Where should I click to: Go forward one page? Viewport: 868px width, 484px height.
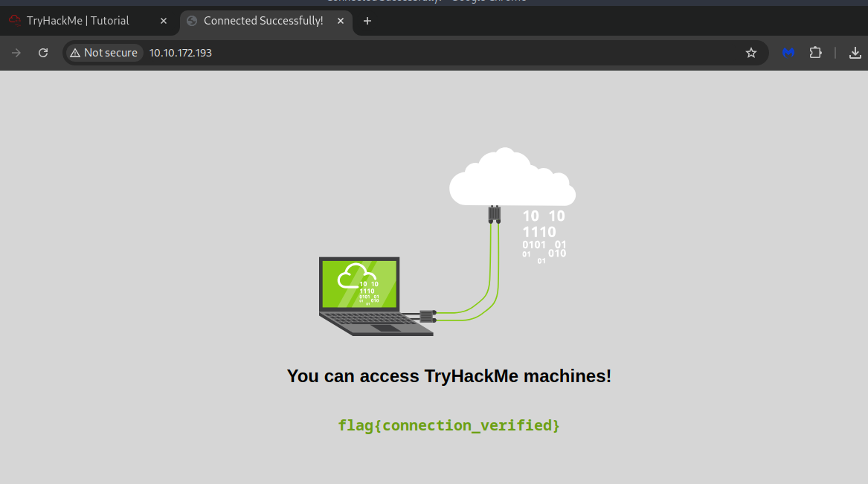pyautogui.click(x=16, y=53)
